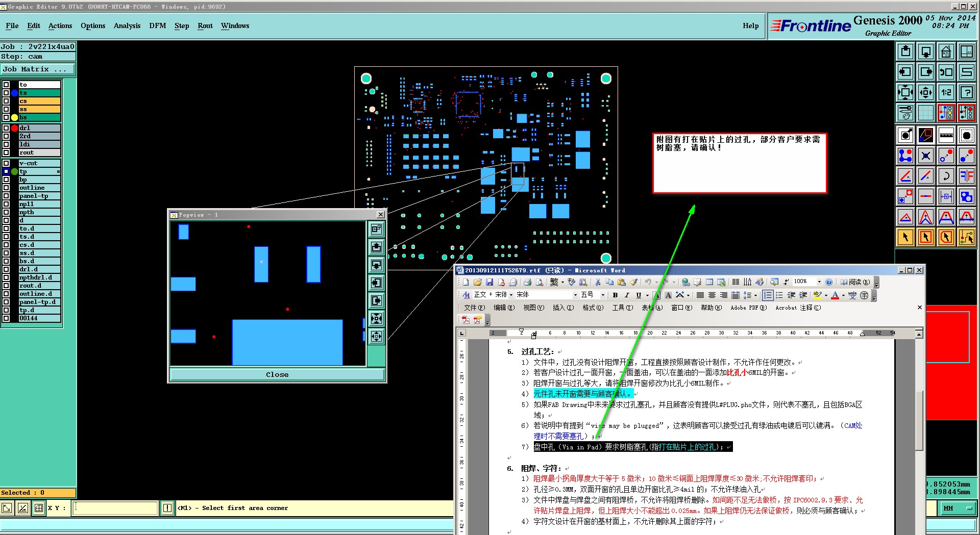The width and height of the screenshot is (980, 535).
Task: Click the 1:2 zoom scale icon
Action: 946,92
